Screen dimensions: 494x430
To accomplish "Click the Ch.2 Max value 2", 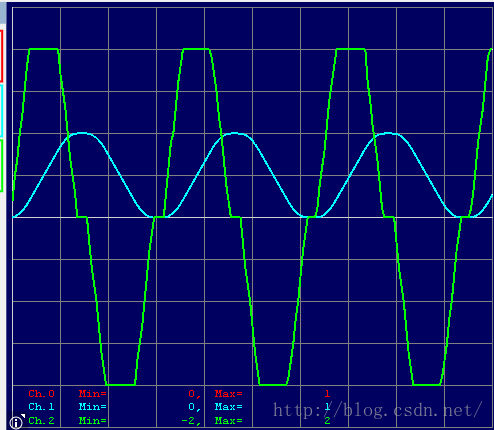I will [x=327, y=421].
